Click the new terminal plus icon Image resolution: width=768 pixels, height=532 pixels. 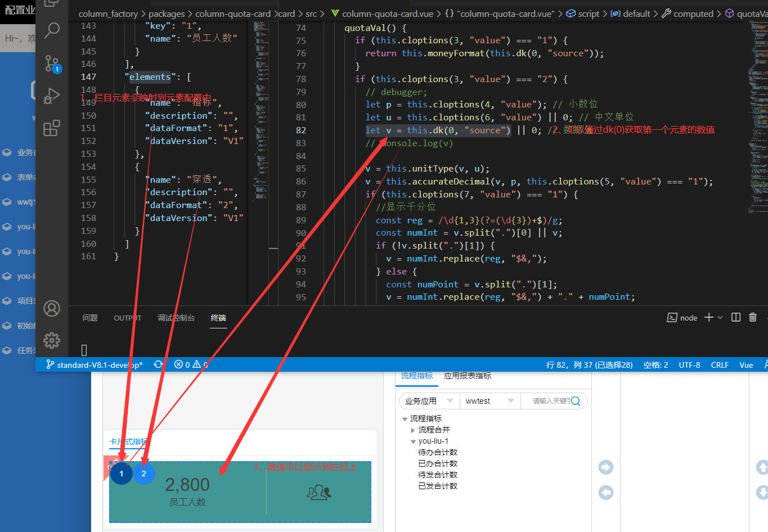(709, 317)
